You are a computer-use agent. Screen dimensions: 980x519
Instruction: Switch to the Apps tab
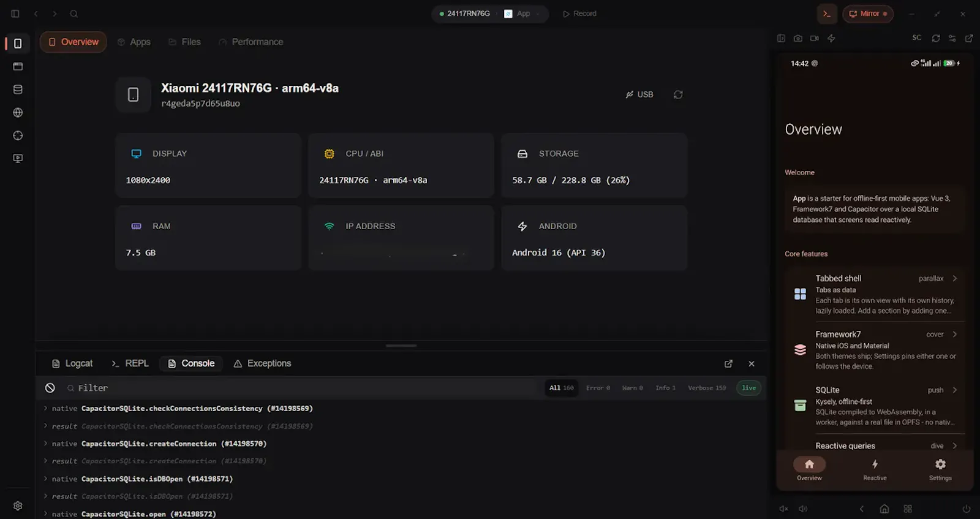coord(134,42)
